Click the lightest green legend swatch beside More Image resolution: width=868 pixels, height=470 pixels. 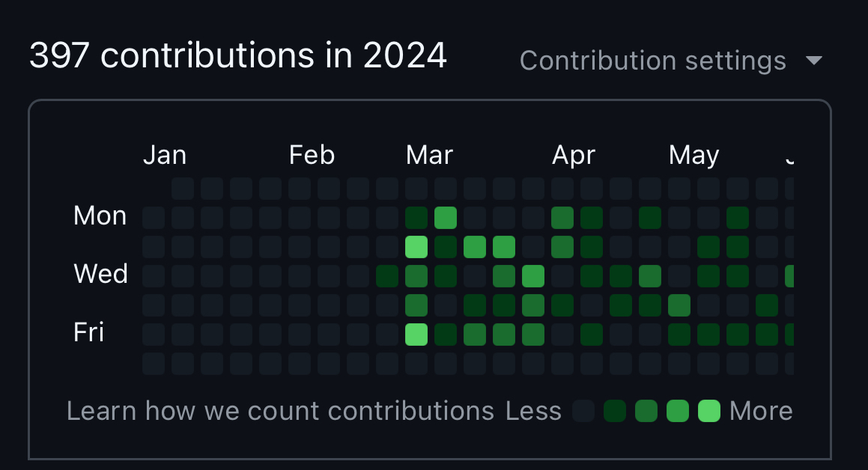[x=709, y=411]
